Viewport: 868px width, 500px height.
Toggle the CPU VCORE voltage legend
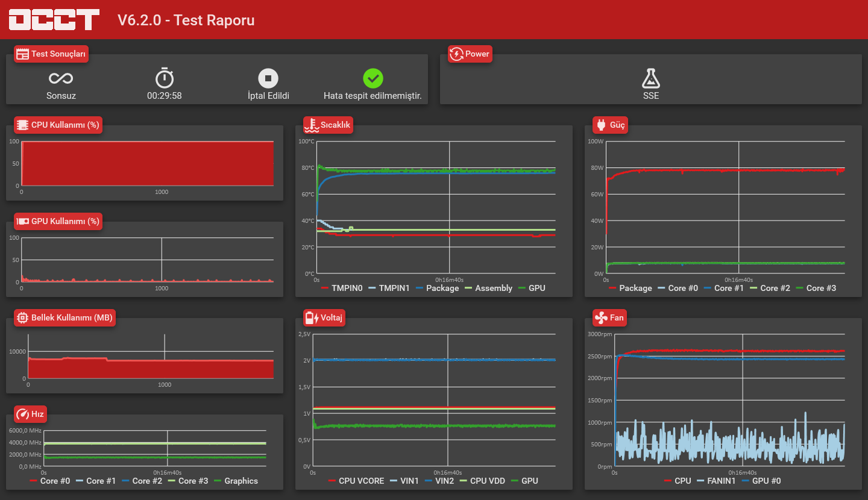coord(356,481)
